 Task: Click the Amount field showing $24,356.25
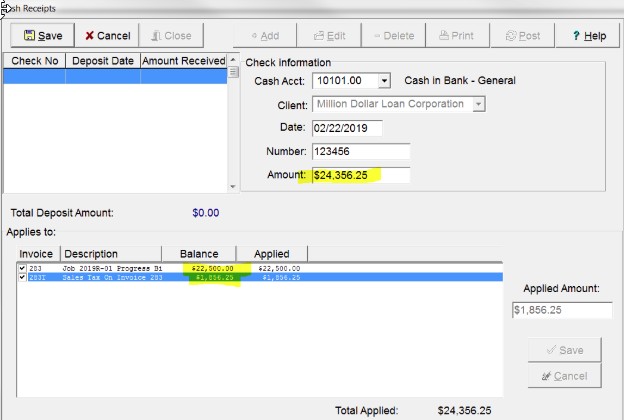361,175
